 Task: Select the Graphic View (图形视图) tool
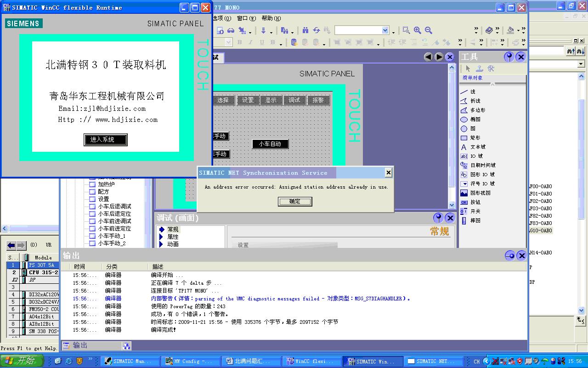coord(475,193)
